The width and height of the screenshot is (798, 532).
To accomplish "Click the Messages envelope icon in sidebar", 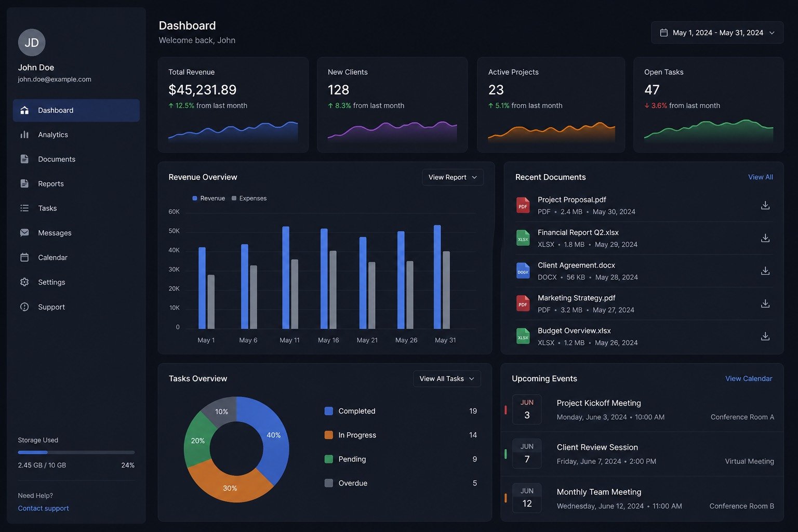I will point(24,233).
